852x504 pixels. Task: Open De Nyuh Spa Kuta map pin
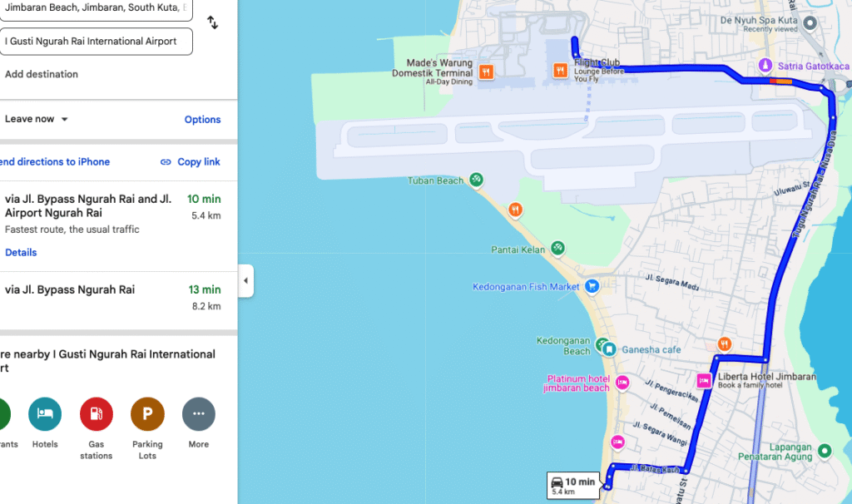[x=810, y=22]
